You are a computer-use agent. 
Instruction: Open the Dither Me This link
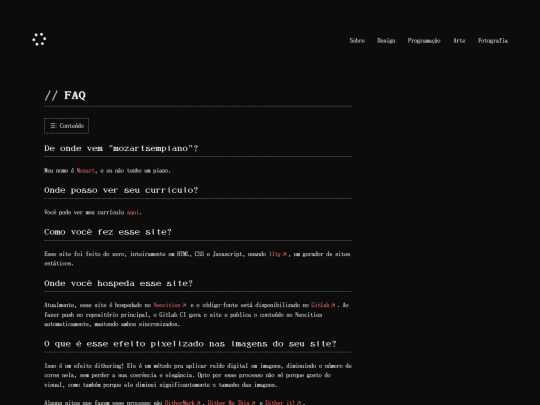pos(231,402)
